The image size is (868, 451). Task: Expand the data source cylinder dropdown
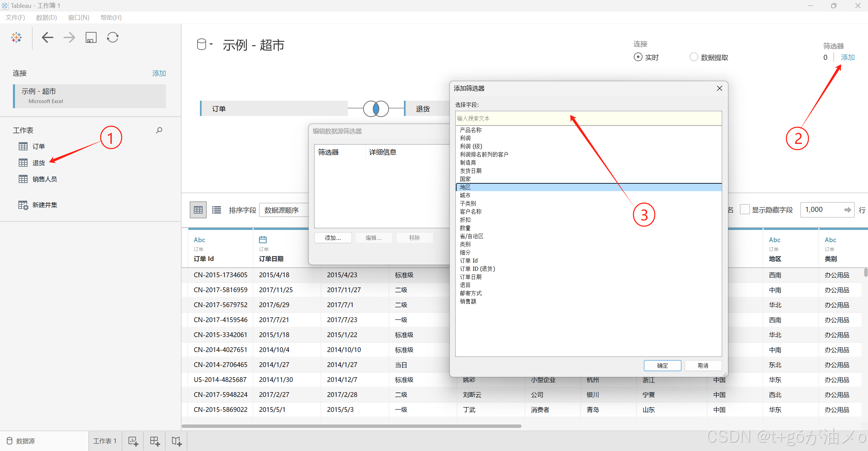pyautogui.click(x=205, y=44)
